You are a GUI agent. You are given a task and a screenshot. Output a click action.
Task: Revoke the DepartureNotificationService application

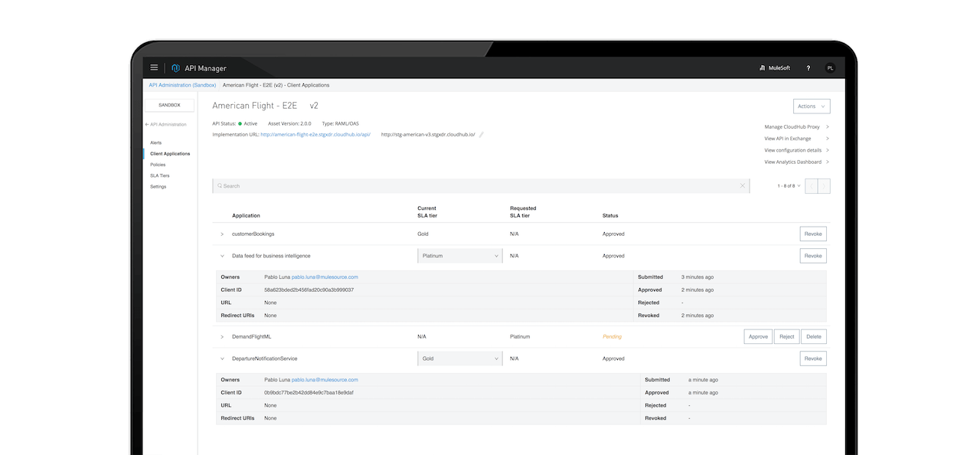coord(813,358)
